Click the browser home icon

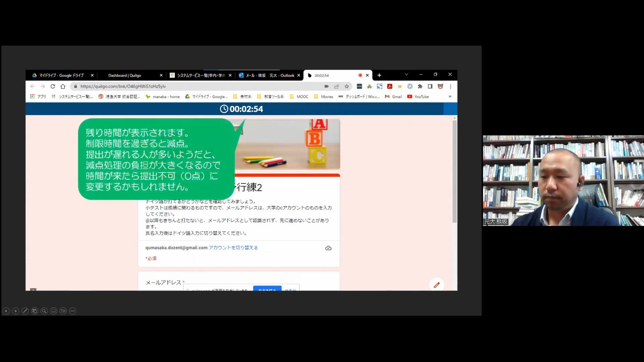63,86
